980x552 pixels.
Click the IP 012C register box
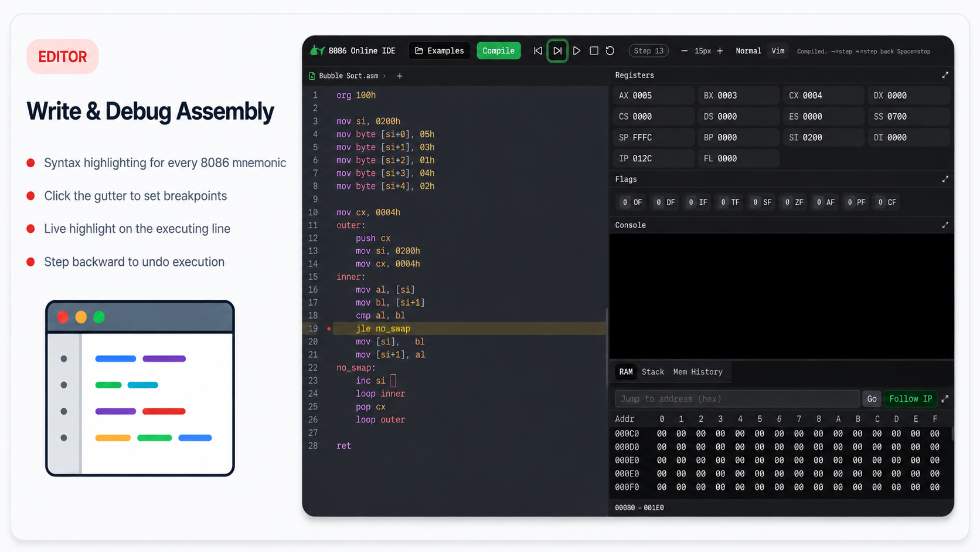(653, 158)
